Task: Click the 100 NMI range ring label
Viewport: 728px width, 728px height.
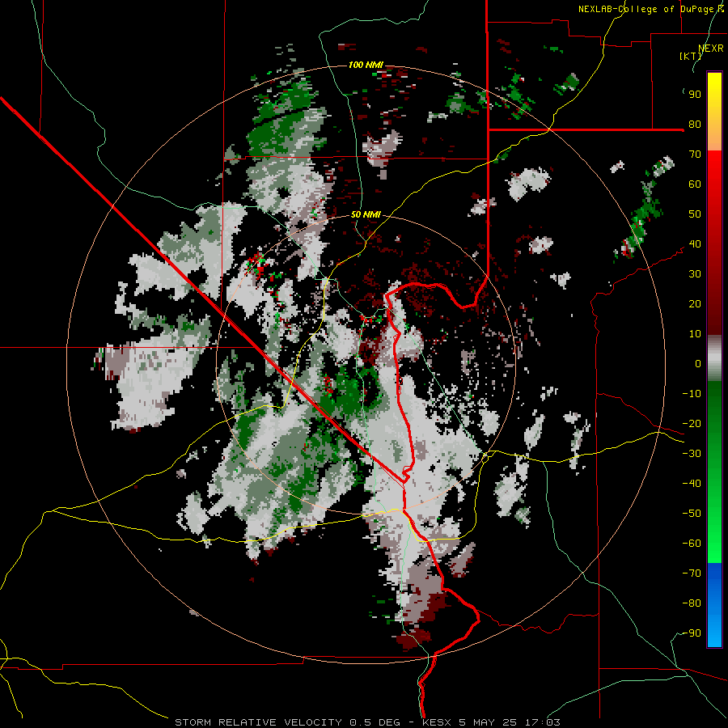Action: pyautogui.click(x=366, y=65)
